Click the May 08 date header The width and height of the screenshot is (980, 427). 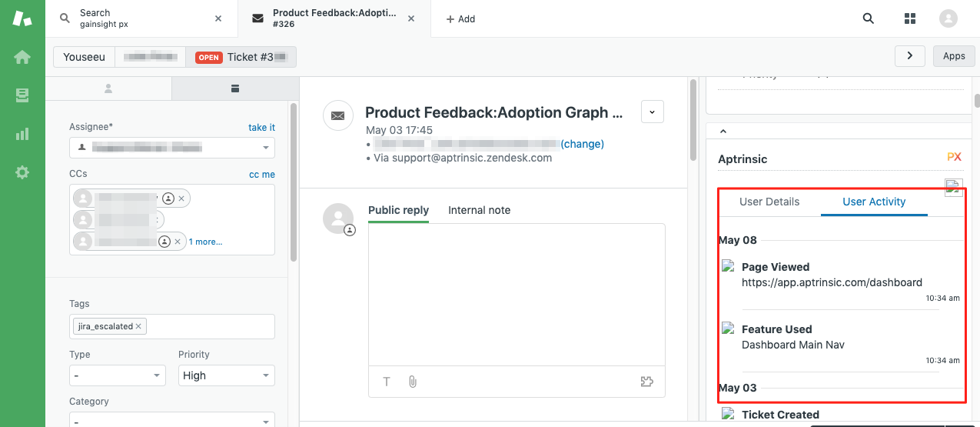pos(738,240)
